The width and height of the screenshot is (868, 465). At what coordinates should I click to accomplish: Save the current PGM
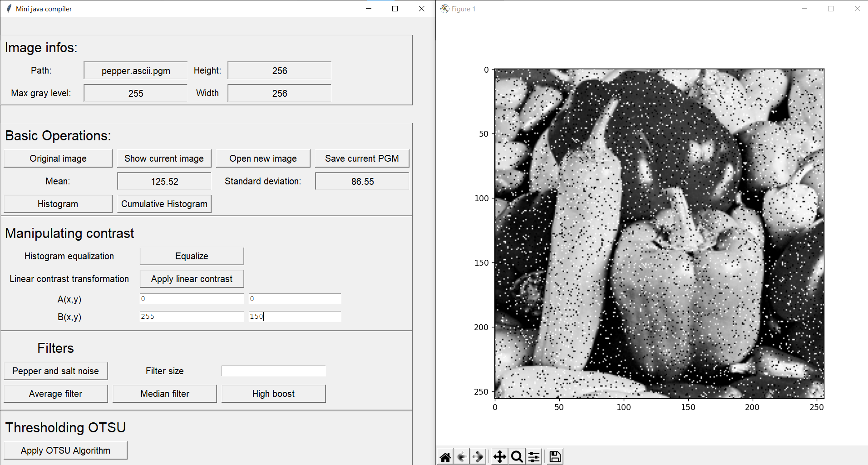[x=362, y=158]
